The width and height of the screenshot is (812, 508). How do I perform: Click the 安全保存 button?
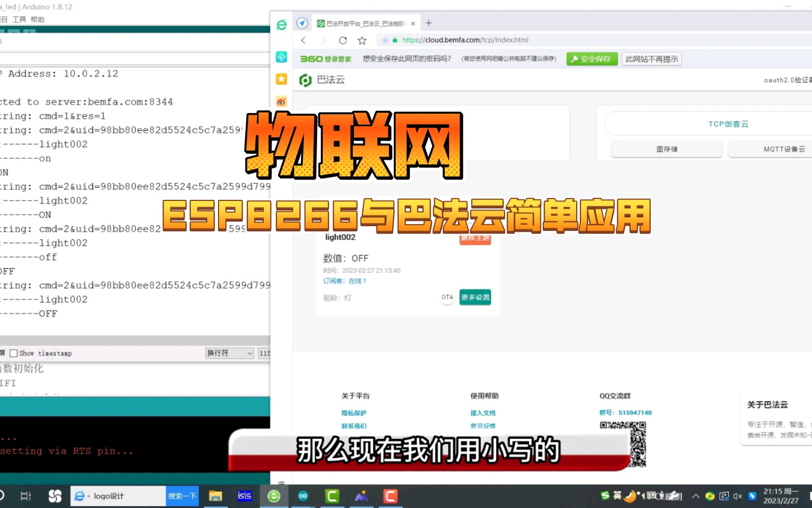(592, 59)
